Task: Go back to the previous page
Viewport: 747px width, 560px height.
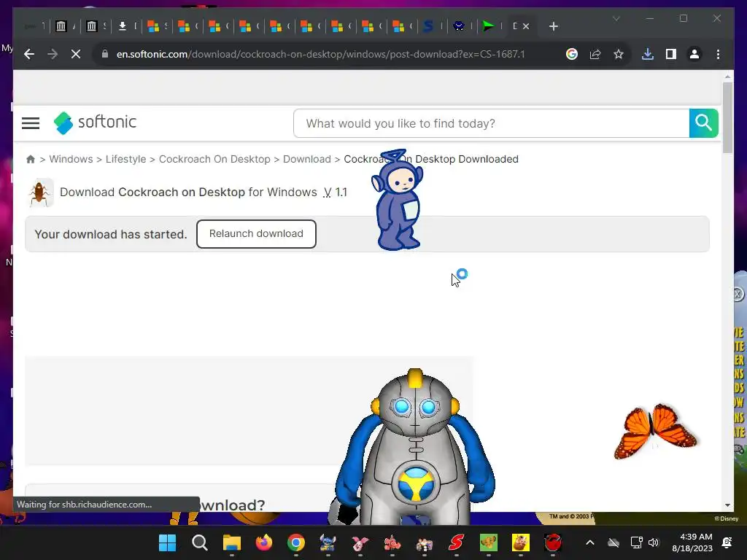Action: point(29,54)
